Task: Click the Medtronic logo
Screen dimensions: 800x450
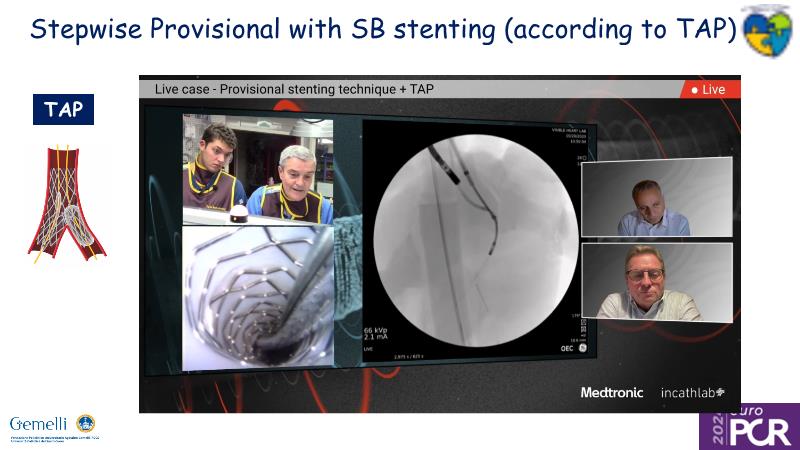Action: coord(614,393)
